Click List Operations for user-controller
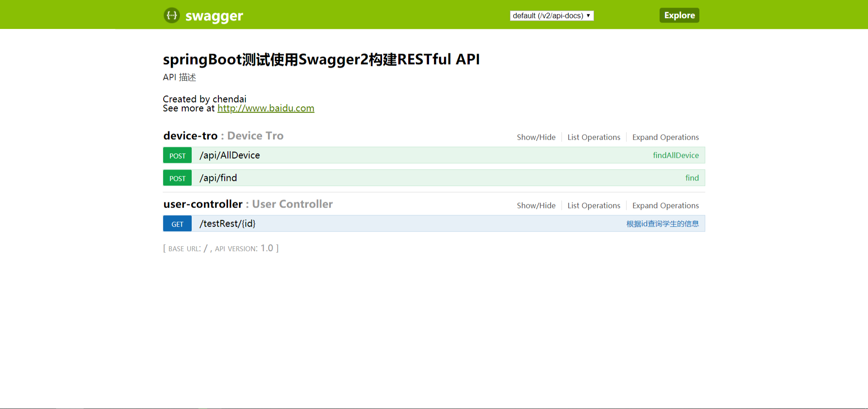The height and width of the screenshot is (409, 868). point(594,205)
